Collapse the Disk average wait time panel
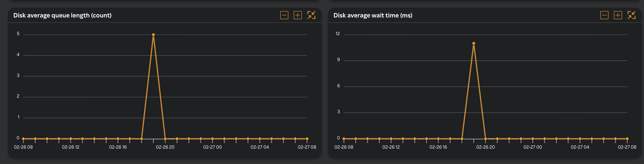Image resolution: width=644 pixels, height=164 pixels. click(632, 15)
